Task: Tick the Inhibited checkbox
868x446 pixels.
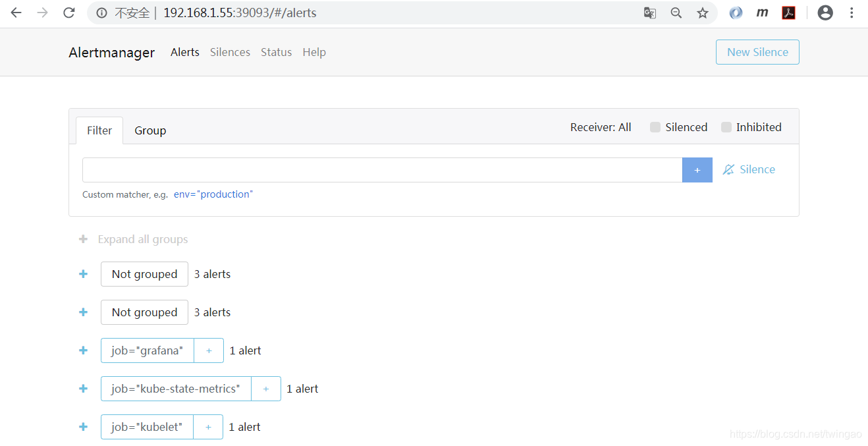Action: 726,127
